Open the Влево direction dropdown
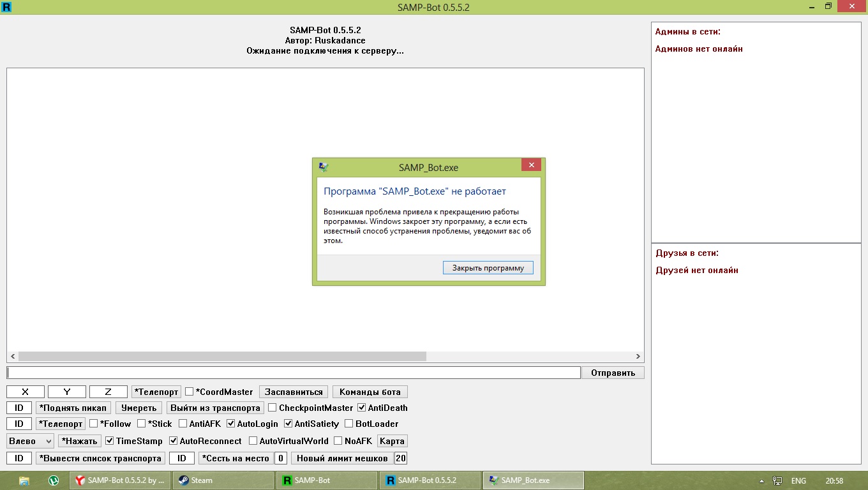This screenshot has width=868, height=490. click(31, 441)
